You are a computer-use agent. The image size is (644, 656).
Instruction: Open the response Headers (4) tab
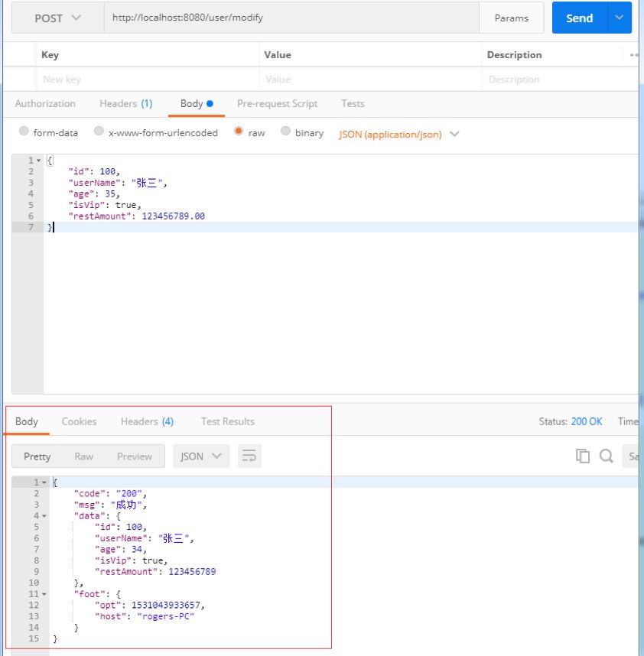(147, 421)
